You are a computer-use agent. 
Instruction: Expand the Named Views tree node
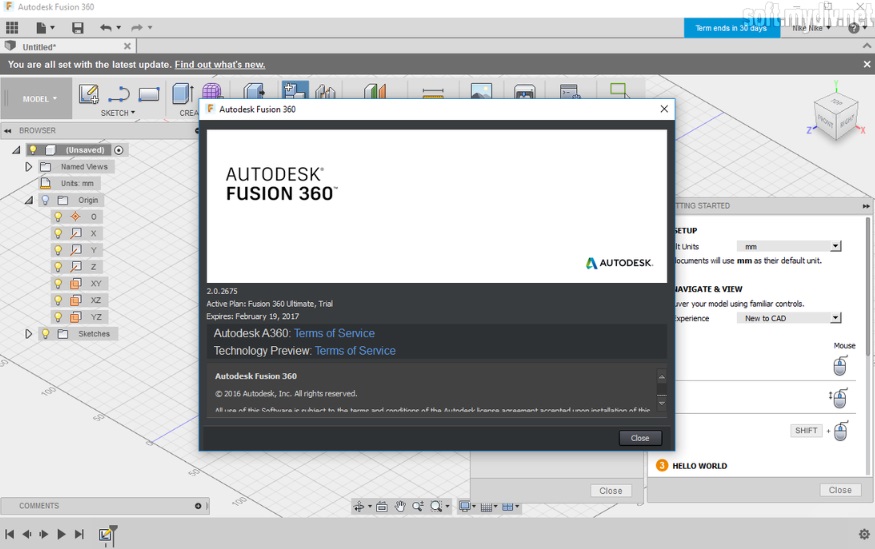pyautogui.click(x=29, y=167)
